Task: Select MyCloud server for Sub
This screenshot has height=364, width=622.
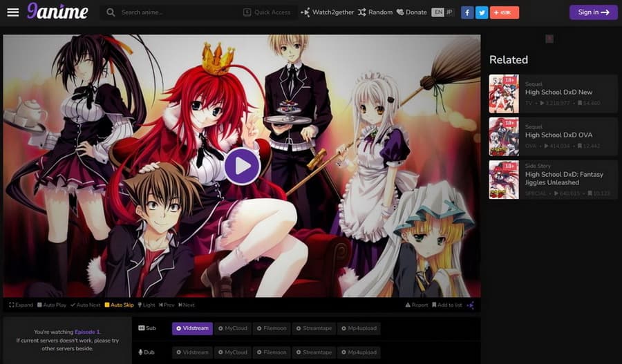Action: 232,328
